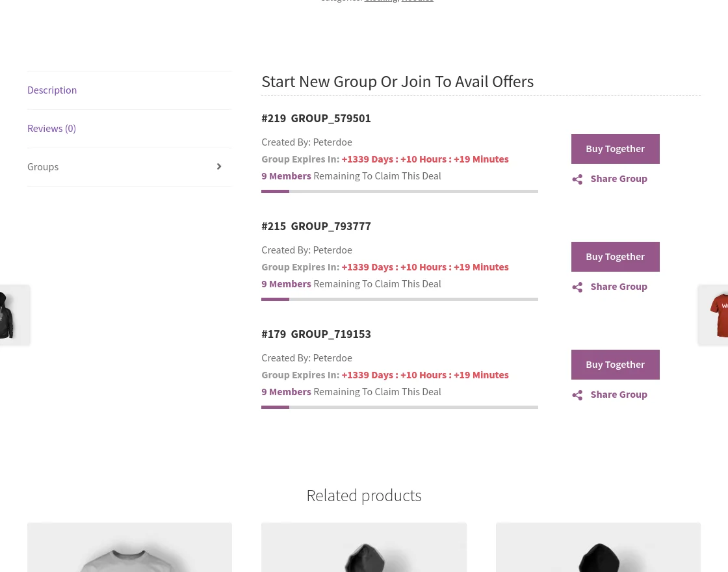Click the GROUP_719153 heading link

click(331, 333)
